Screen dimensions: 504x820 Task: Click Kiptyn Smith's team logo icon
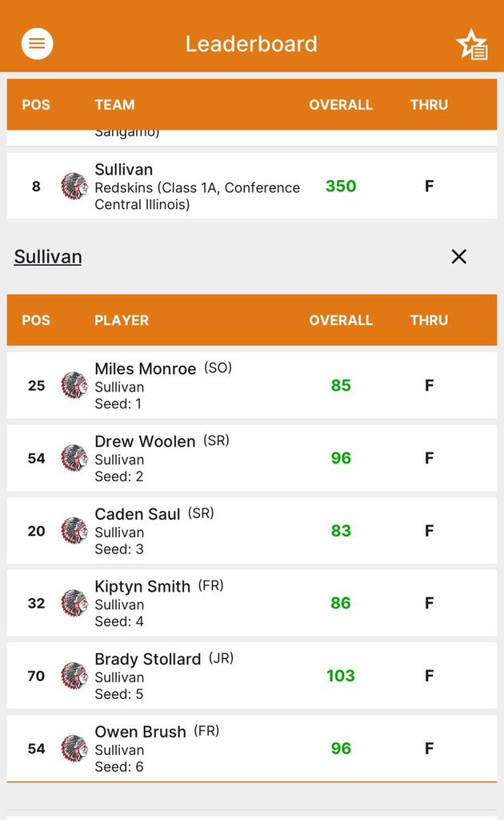[74, 603]
